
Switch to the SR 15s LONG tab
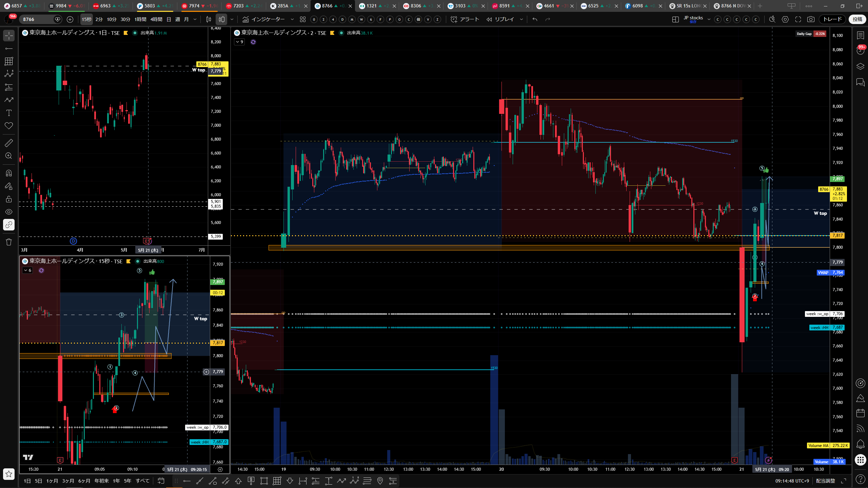[687, 6]
